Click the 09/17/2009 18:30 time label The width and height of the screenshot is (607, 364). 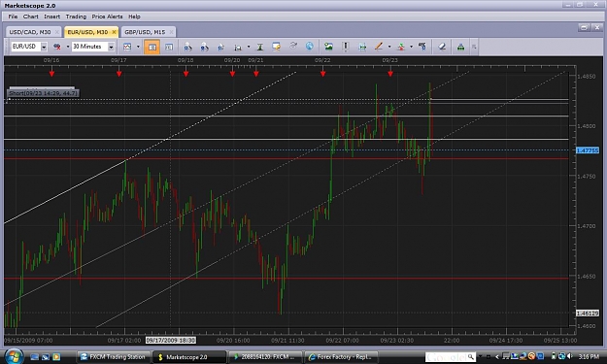point(171,341)
